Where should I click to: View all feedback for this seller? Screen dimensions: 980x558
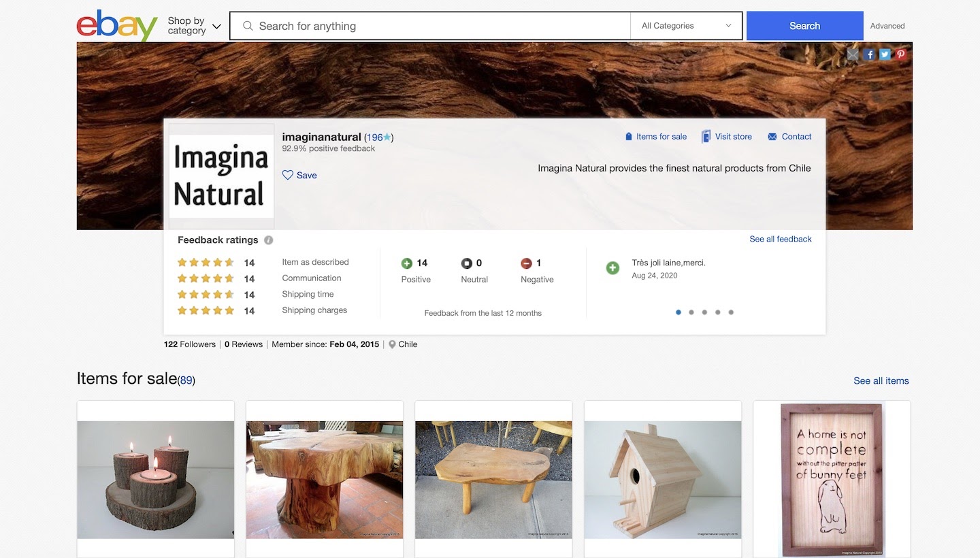(x=781, y=239)
